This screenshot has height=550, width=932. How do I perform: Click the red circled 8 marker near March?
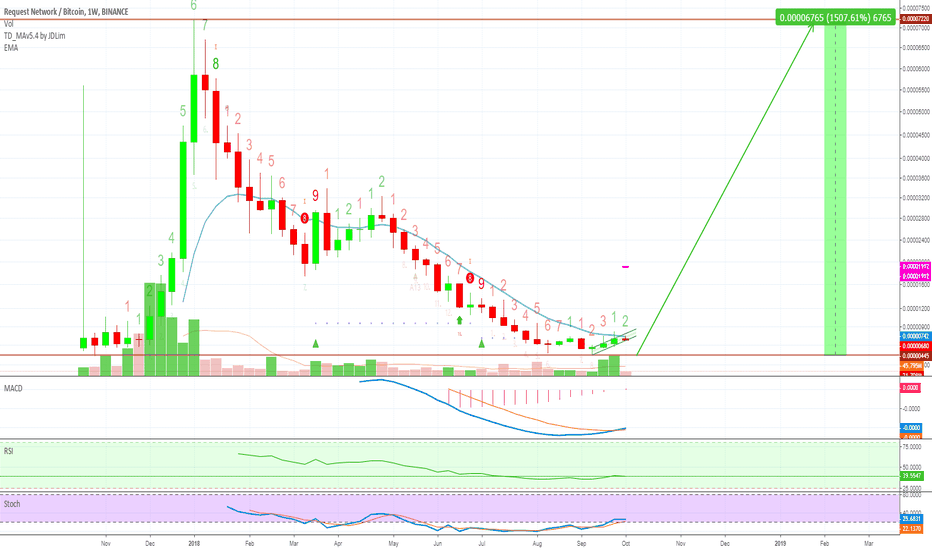(305, 218)
